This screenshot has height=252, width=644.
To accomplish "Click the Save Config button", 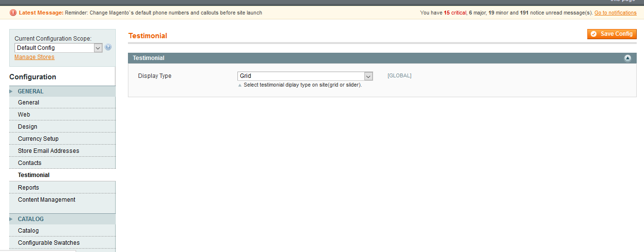I will coord(612,34).
